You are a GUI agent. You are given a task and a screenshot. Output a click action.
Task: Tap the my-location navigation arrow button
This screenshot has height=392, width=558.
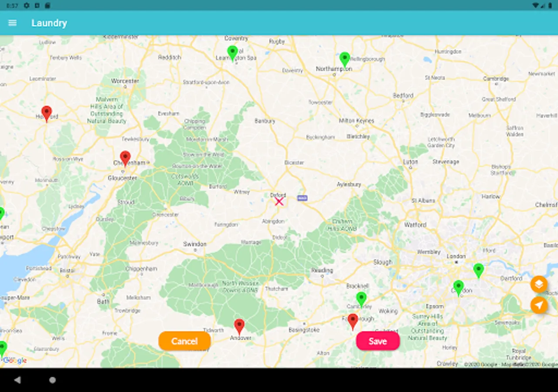tap(539, 305)
